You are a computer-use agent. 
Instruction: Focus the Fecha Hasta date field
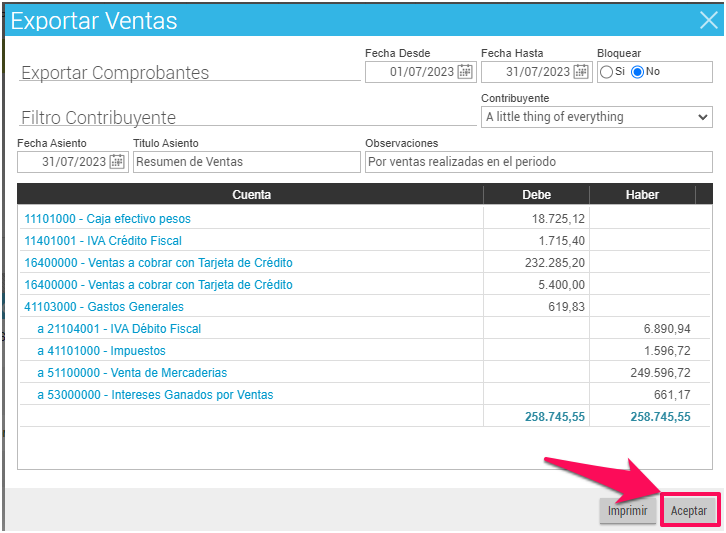[527, 72]
